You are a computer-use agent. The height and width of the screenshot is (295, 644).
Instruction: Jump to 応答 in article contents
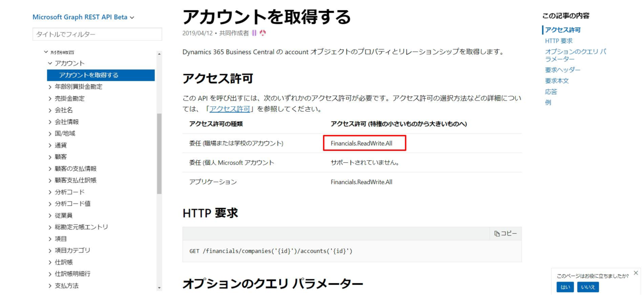[x=551, y=92]
